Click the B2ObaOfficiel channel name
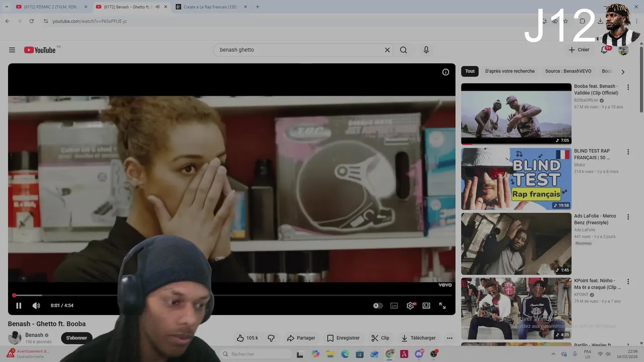Screen dimensions: 644x362 coord(586,100)
